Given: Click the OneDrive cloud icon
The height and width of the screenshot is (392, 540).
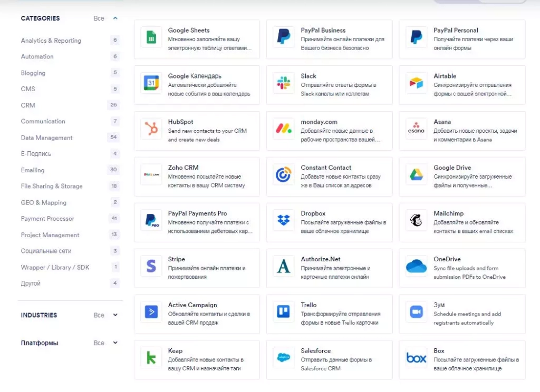Looking at the screenshot, I should 417,266.
